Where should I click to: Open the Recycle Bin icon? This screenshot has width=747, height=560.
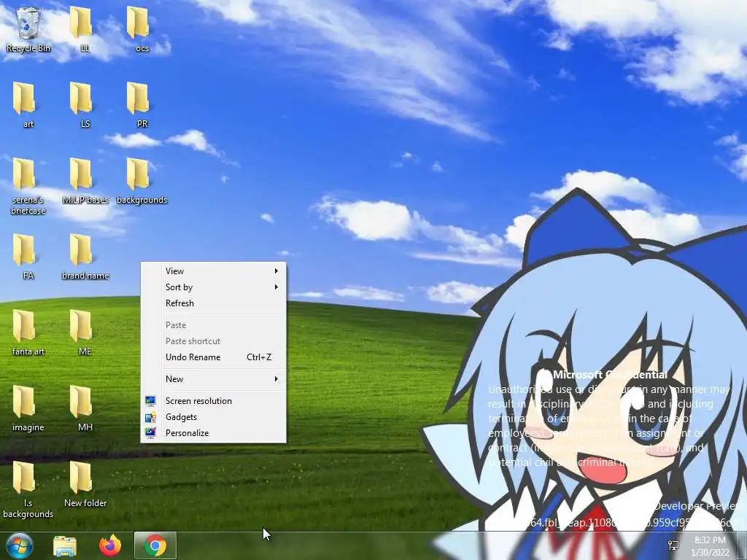[x=28, y=29]
